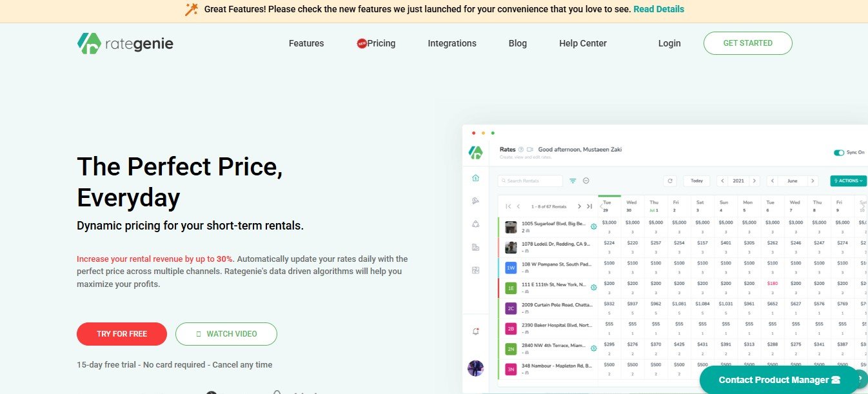This screenshot has height=394, width=868.
Task: Open the Pricing menu item
Action: (x=381, y=43)
